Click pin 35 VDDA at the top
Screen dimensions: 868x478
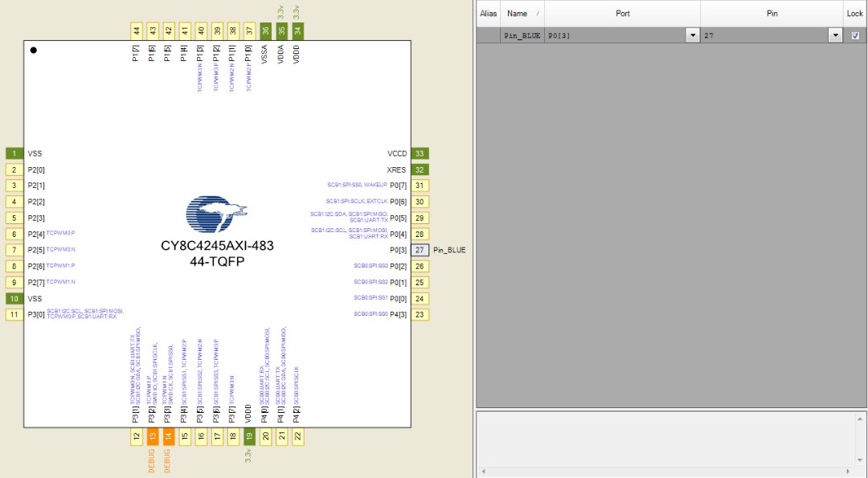coord(281,31)
